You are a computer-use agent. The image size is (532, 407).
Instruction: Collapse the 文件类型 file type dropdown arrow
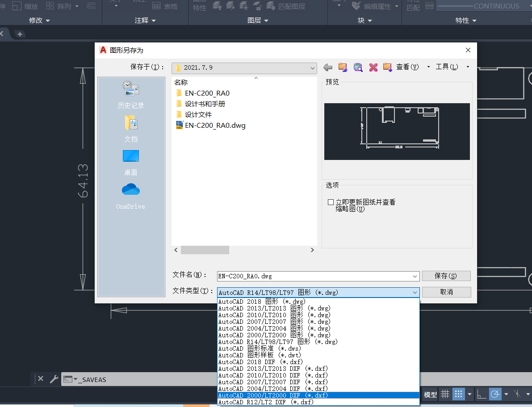pos(415,293)
